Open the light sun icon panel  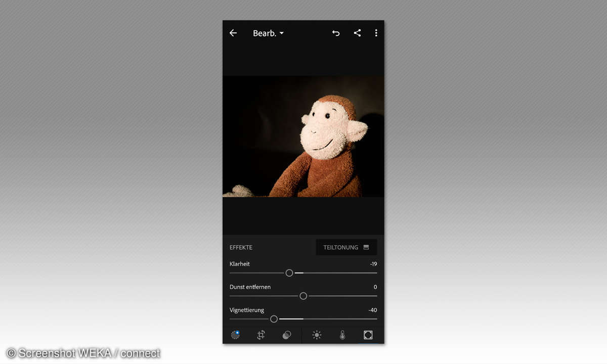[x=317, y=335]
